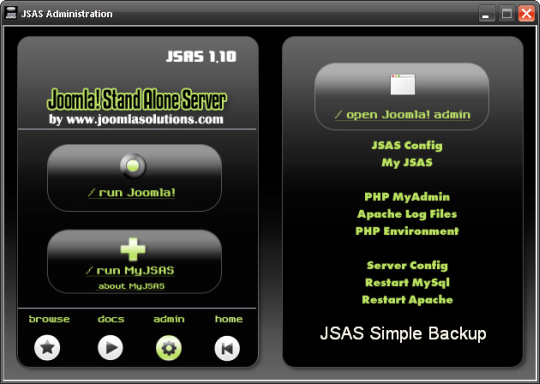Click the docs label
This screenshot has width=540, height=384.
click(111, 319)
